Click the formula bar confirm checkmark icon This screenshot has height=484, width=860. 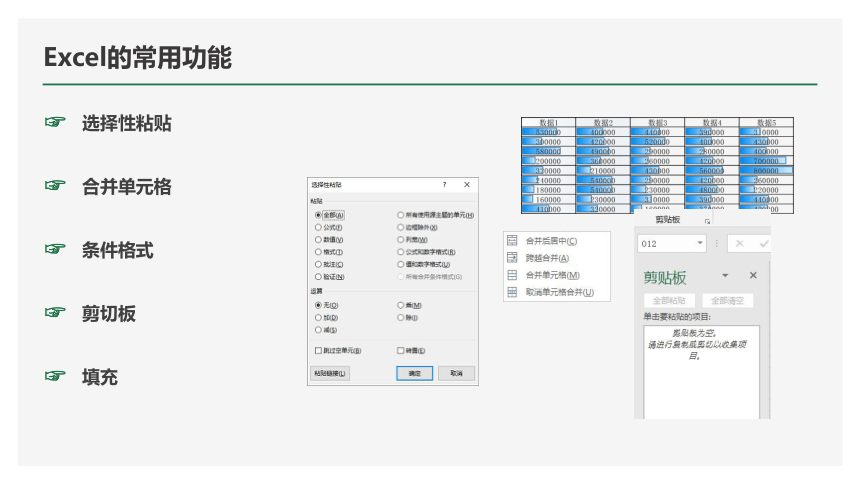763,244
